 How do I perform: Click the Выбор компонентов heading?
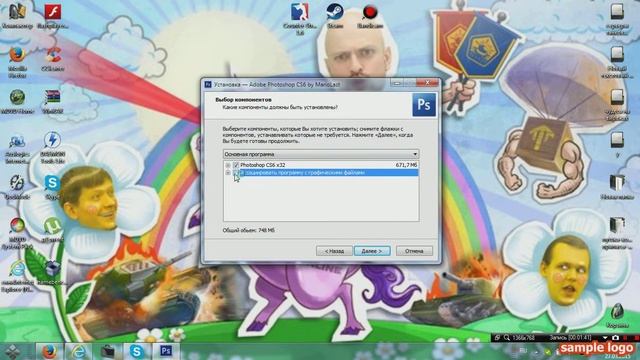(x=243, y=100)
